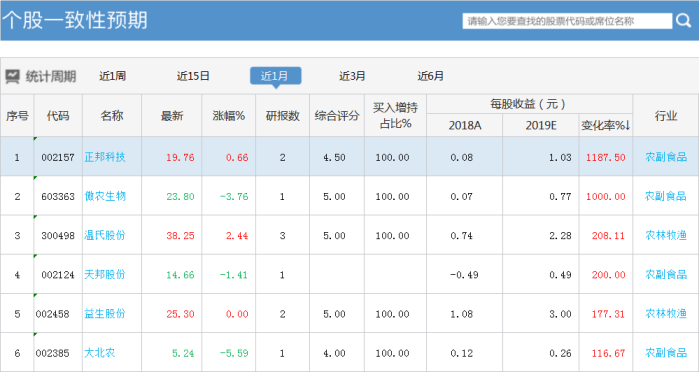Switch to the 近6月 period tab
700x373 pixels.
(430, 76)
